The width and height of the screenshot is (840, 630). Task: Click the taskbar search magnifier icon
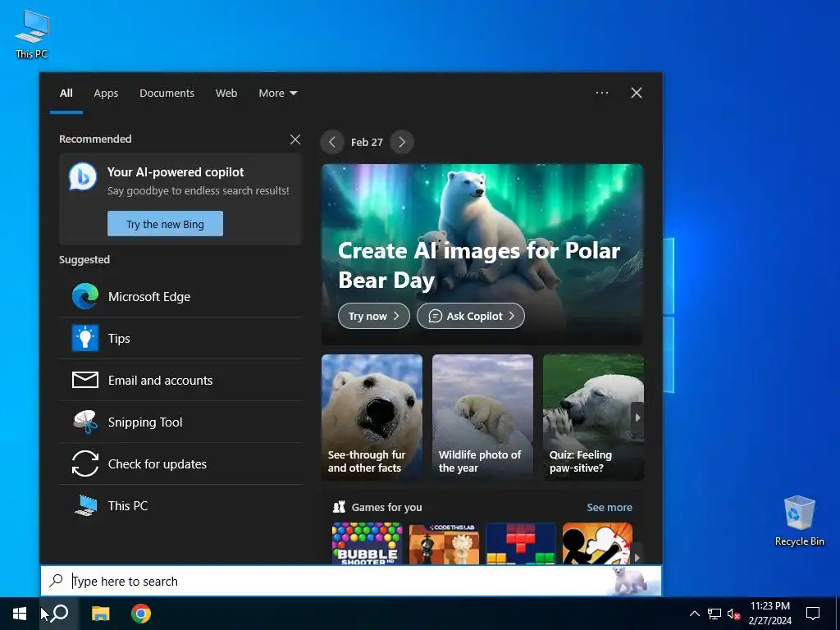tap(59, 614)
